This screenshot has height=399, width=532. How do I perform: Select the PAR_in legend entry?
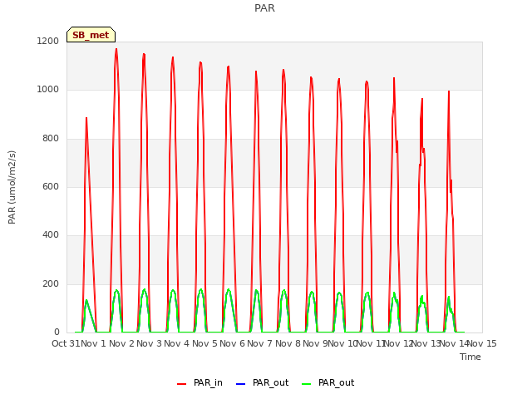(x=199, y=382)
